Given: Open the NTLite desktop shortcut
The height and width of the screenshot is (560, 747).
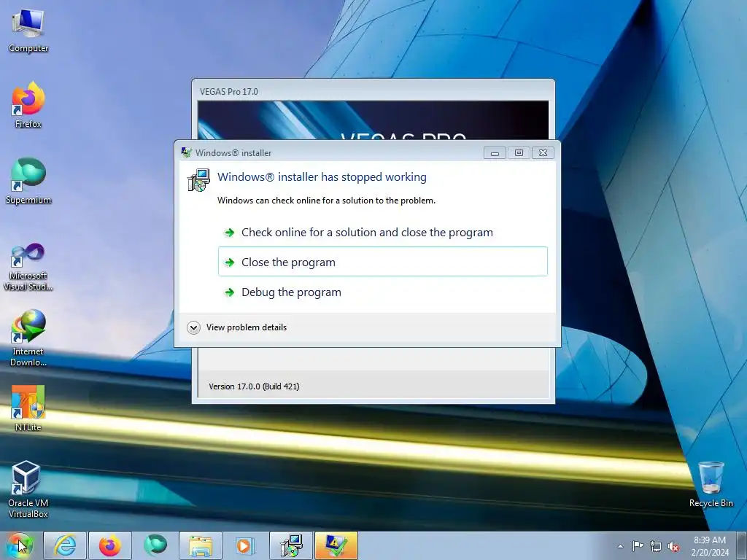Looking at the screenshot, I should [x=28, y=408].
